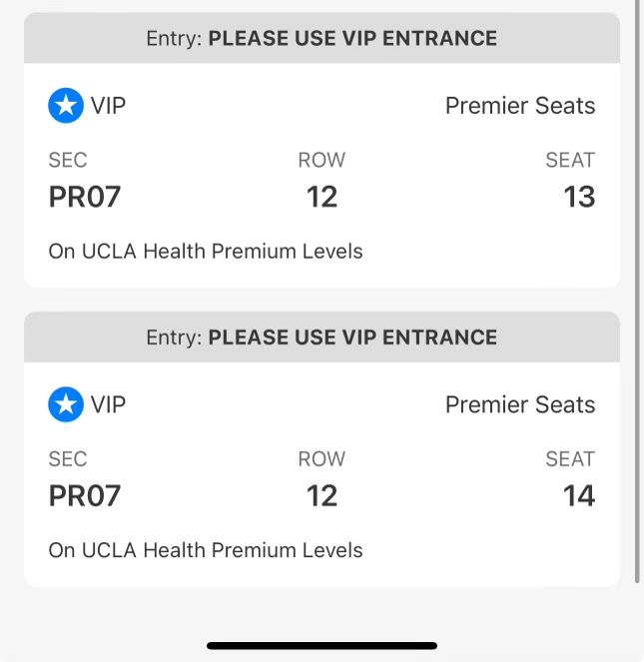Click row value 12 on seat 13 ticket
The height and width of the screenshot is (662, 644).
tap(322, 197)
